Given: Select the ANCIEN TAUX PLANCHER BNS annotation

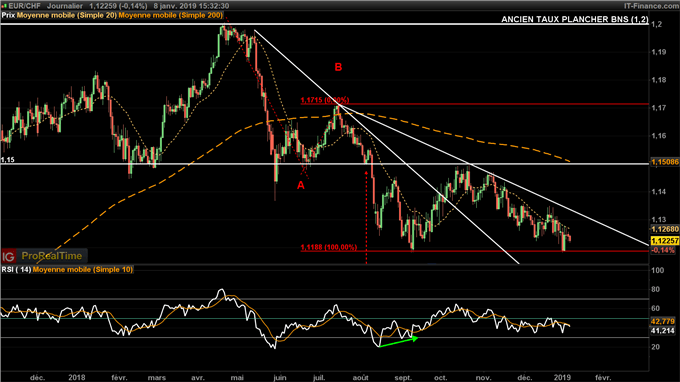Looking at the screenshot, I should [x=575, y=20].
